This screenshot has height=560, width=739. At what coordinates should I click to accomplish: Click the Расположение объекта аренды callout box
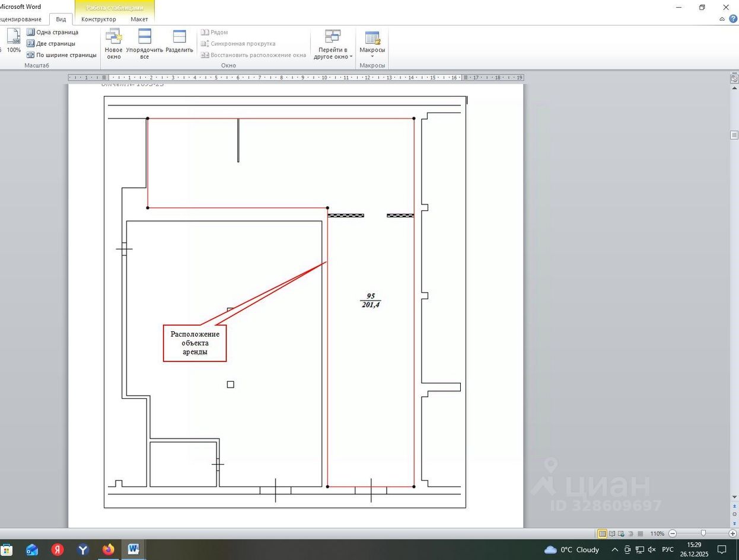point(195,343)
